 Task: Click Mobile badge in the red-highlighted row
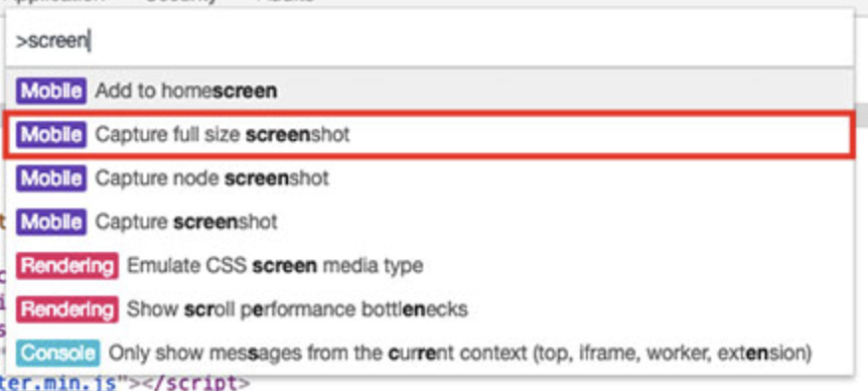(x=52, y=134)
